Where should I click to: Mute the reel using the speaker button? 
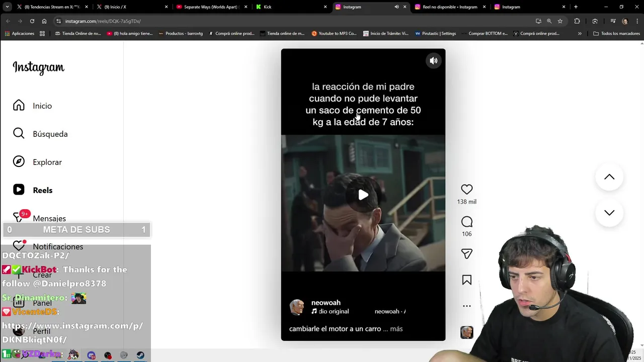coord(433,61)
